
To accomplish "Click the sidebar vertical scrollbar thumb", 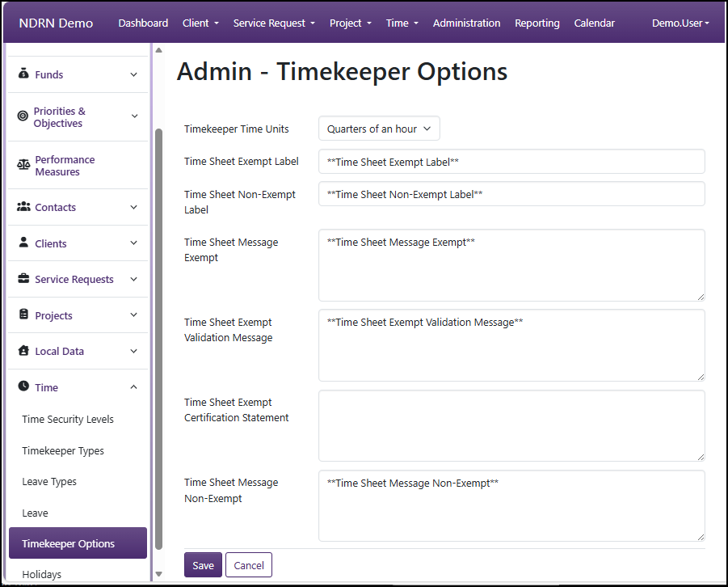I will (x=159, y=339).
